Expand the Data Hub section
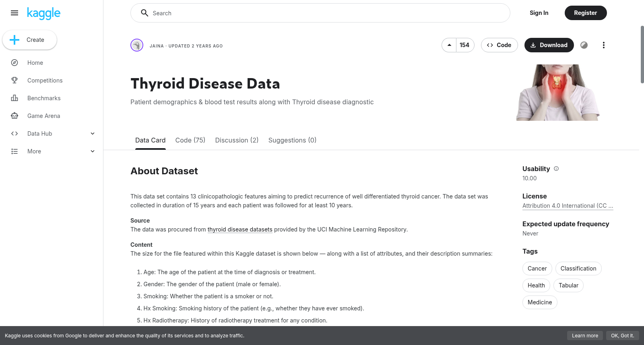The width and height of the screenshot is (644, 345). point(93,134)
